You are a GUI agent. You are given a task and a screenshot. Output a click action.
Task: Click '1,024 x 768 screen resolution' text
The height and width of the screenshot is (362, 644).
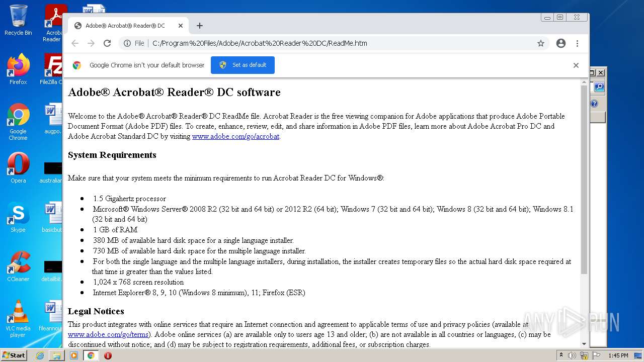(x=138, y=282)
